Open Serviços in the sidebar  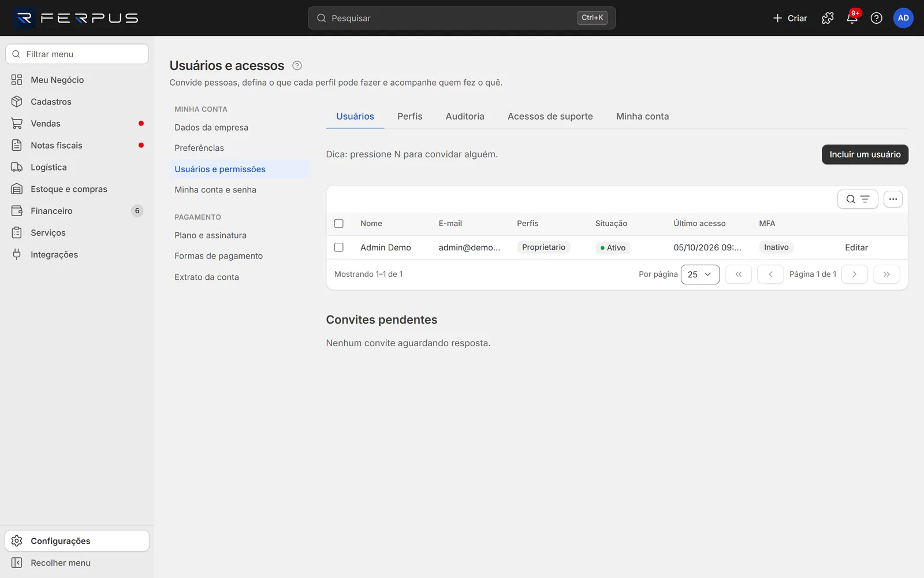coord(77,233)
